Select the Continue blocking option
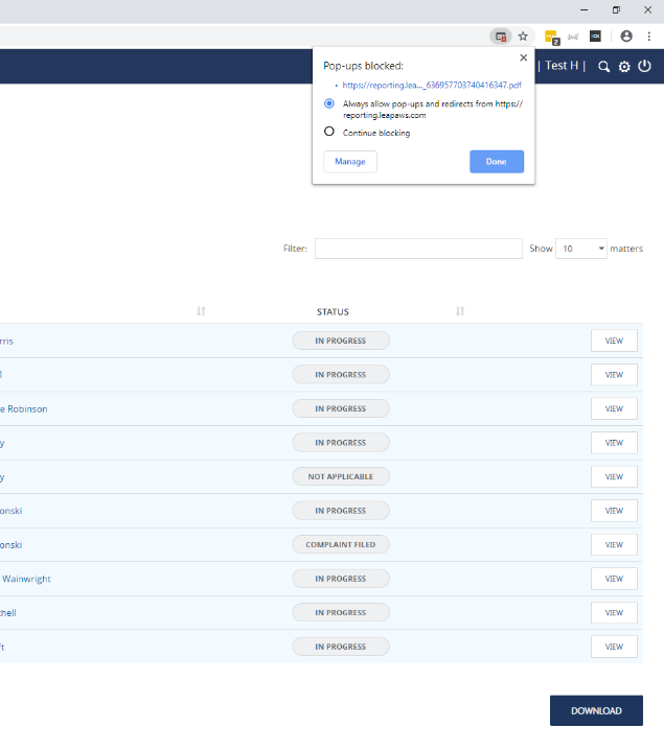Image resolution: width=664 pixels, height=733 pixels. 329,131
